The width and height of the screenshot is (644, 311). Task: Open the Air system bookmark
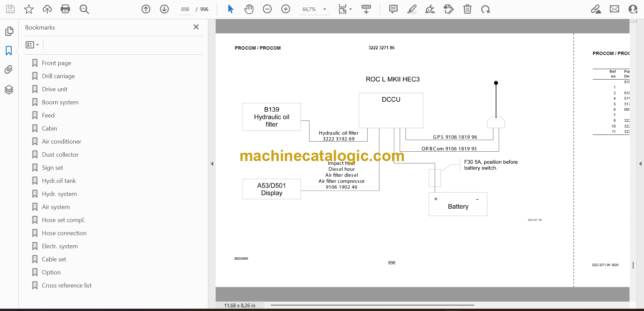[56, 207]
